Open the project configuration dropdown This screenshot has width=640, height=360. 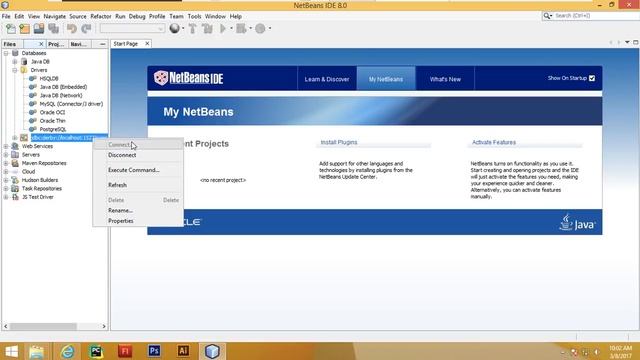coord(132,29)
